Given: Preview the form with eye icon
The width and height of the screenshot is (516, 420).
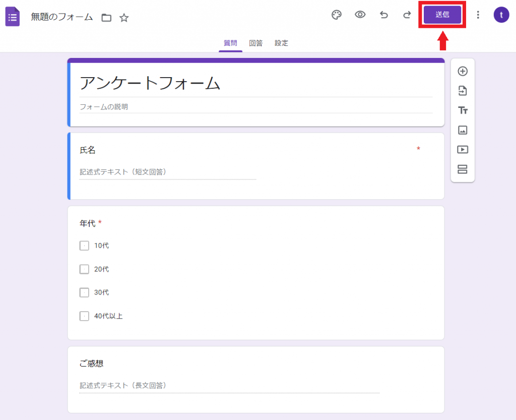Looking at the screenshot, I should pos(360,15).
